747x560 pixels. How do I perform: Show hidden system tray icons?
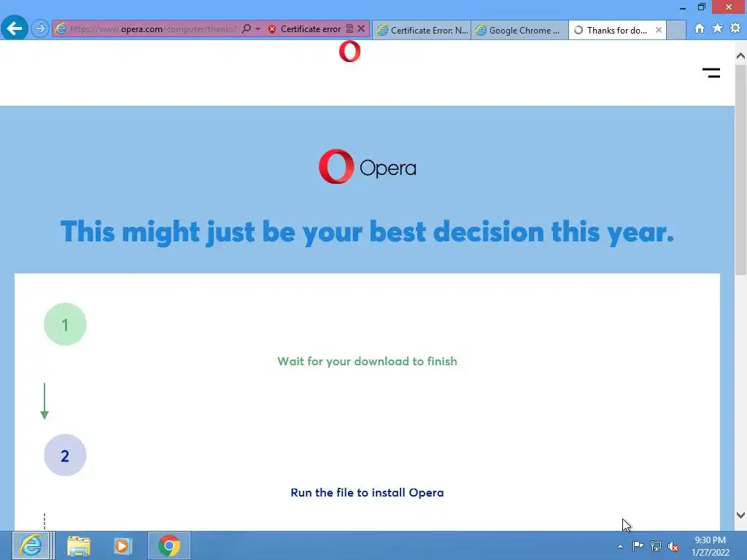[x=620, y=546]
